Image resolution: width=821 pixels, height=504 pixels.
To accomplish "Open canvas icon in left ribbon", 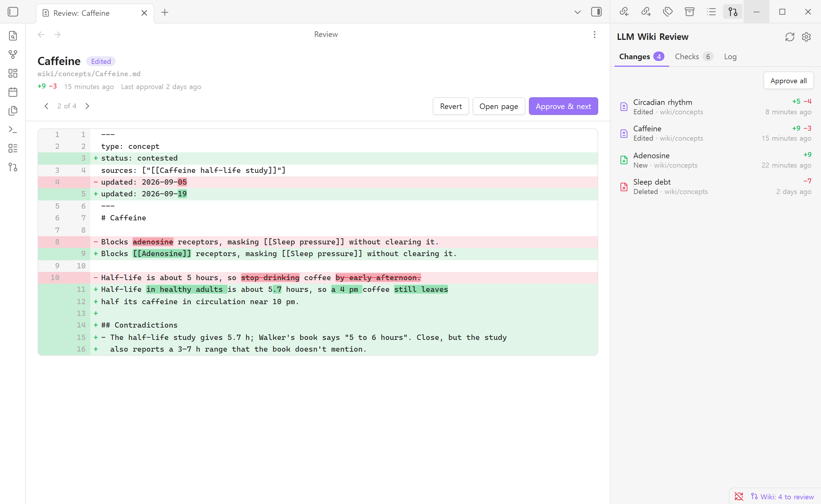I will click(x=13, y=73).
